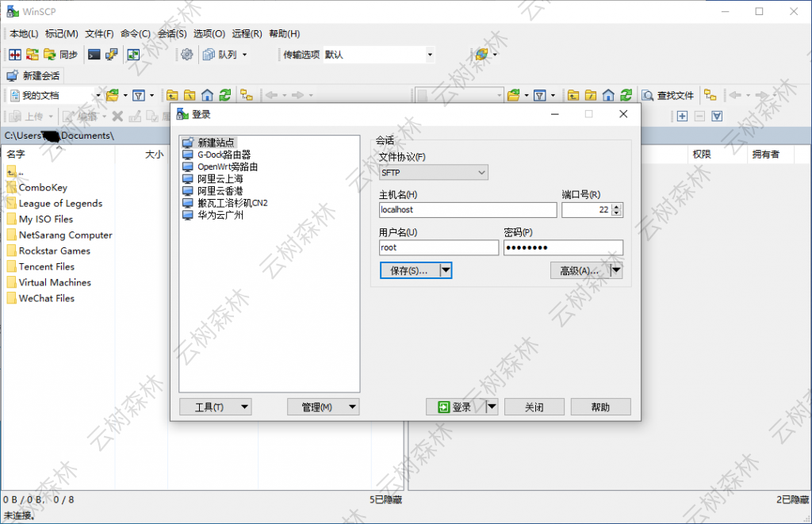
Task: Click the 关闭 close button in dialog
Action: [x=534, y=407]
